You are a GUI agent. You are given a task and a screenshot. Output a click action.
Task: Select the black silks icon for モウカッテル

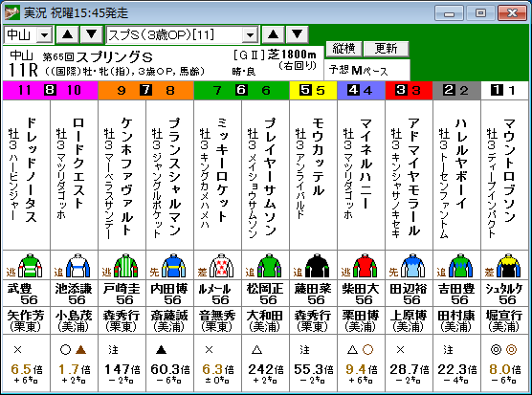[318, 266]
